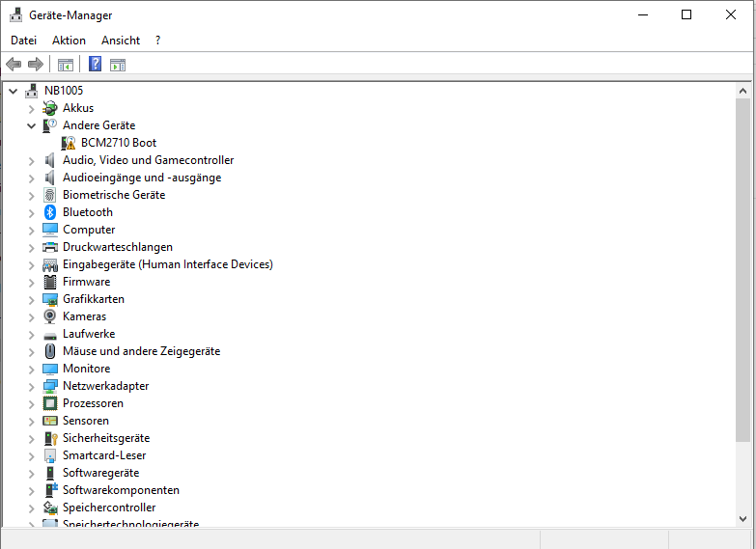
Task: Select the Sensoren label
Action: [x=86, y=421]
